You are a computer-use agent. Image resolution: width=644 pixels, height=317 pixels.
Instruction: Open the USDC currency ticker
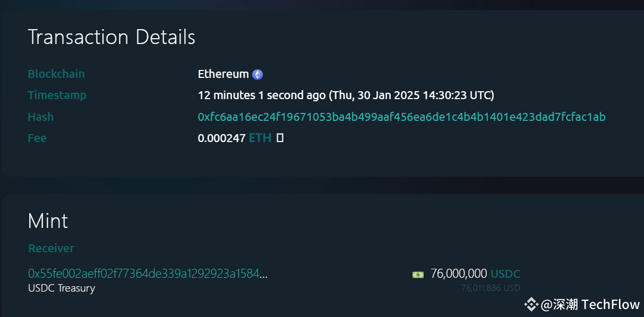click(x=505, y=274)
